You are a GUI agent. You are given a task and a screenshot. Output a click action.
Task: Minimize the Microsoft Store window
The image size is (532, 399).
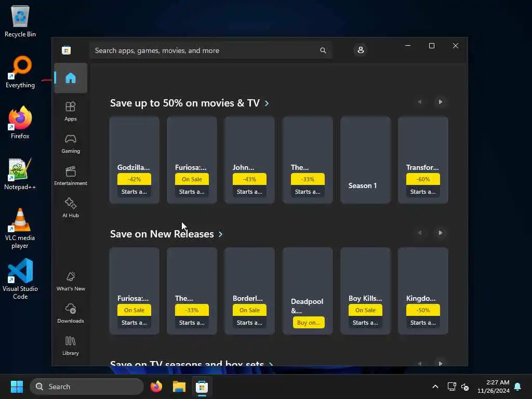coord(408,46)
